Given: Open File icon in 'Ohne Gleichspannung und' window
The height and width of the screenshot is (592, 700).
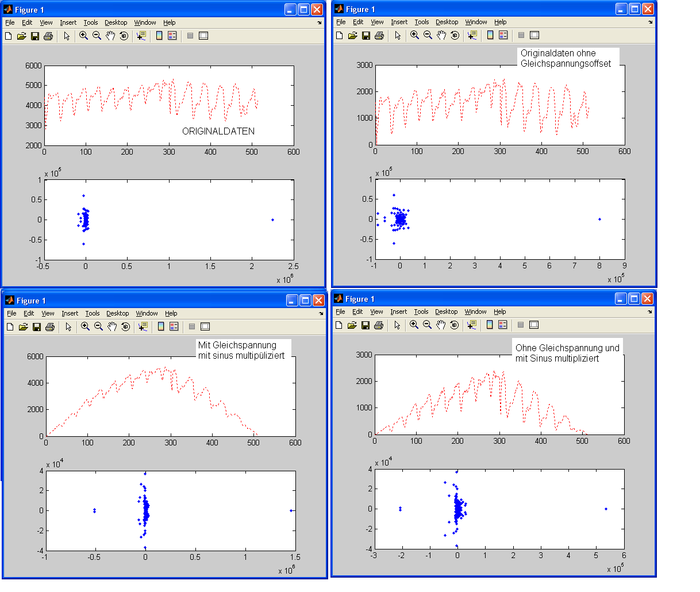Looking at the screenshot, I should [x=352, y=325].
